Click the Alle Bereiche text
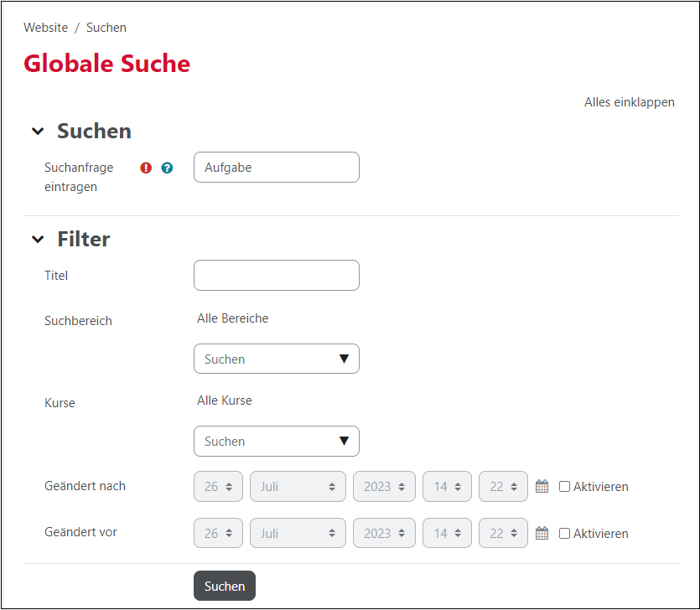Viewport: 700px width, 610px height. (232, 318)
